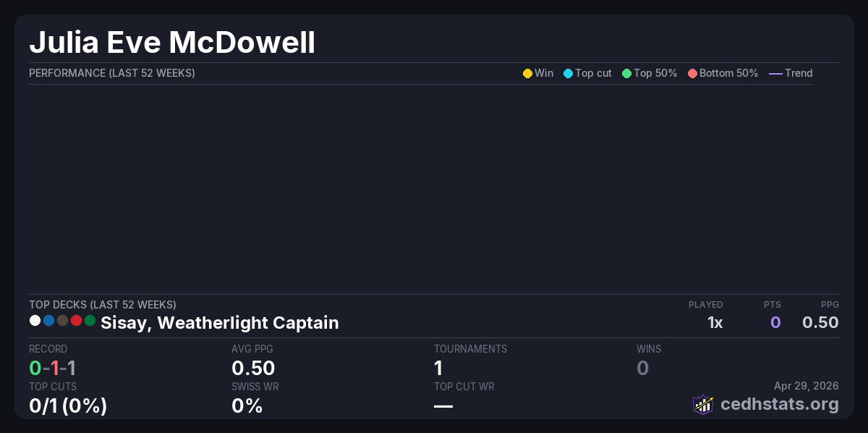Click the red mana color icon

point(76,320)
